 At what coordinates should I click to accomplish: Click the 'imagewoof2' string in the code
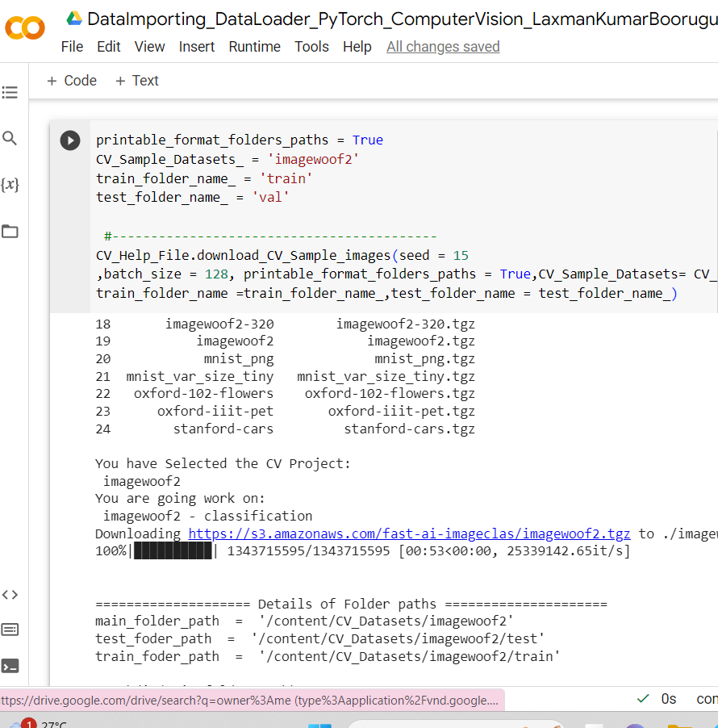tap(313, 159)
